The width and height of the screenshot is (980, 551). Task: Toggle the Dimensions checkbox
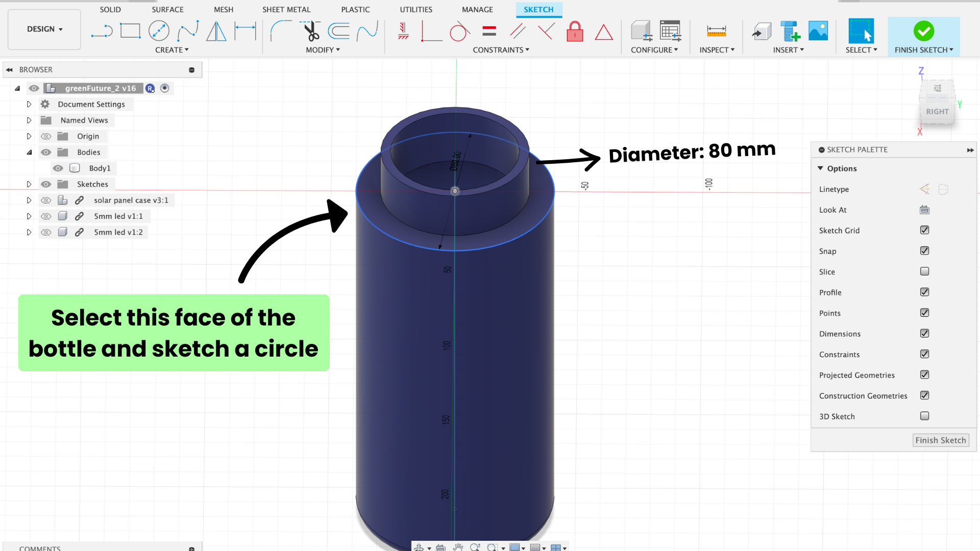[924, 333]
